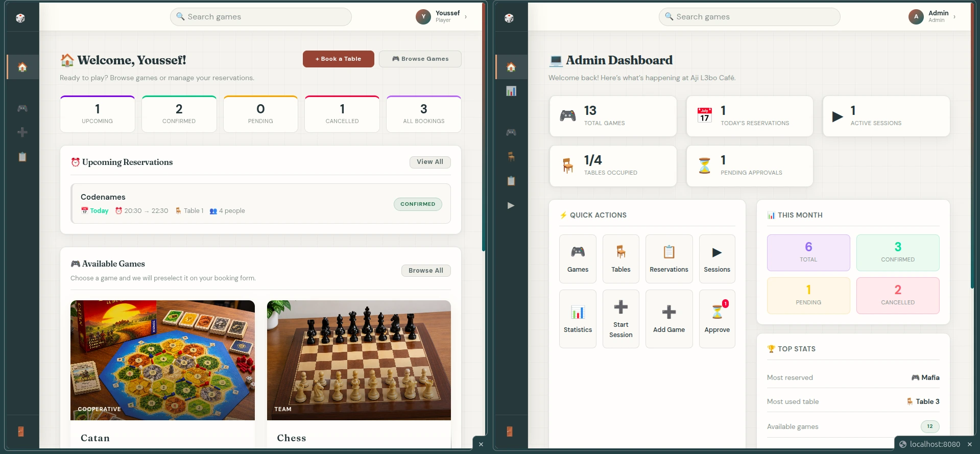980x454 pixels.
Task: Select the plus booking icon in the player sidebar
Action: click(x=22, y=132)
